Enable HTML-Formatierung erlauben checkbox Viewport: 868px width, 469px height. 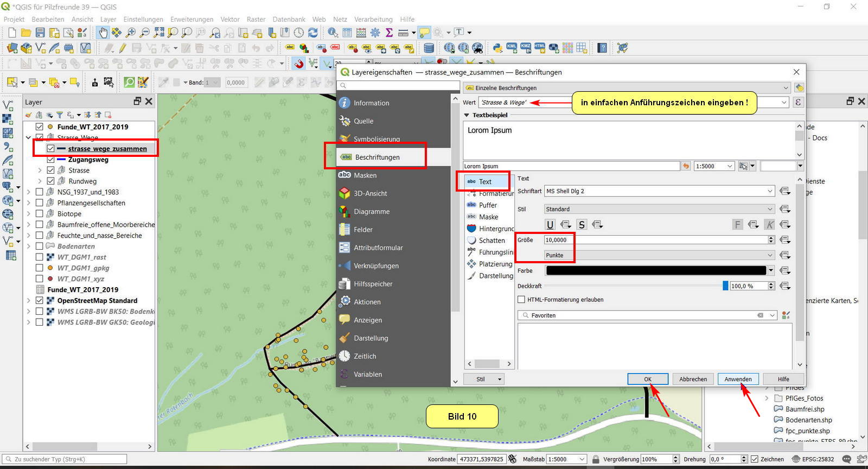521,300
